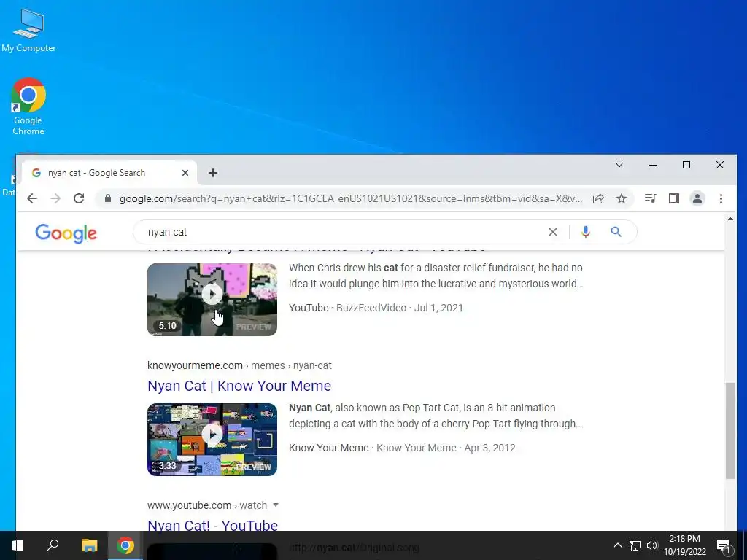
Task: Close the nyan cat search tab
Action: pyautogui.click(x=185, y=173)
